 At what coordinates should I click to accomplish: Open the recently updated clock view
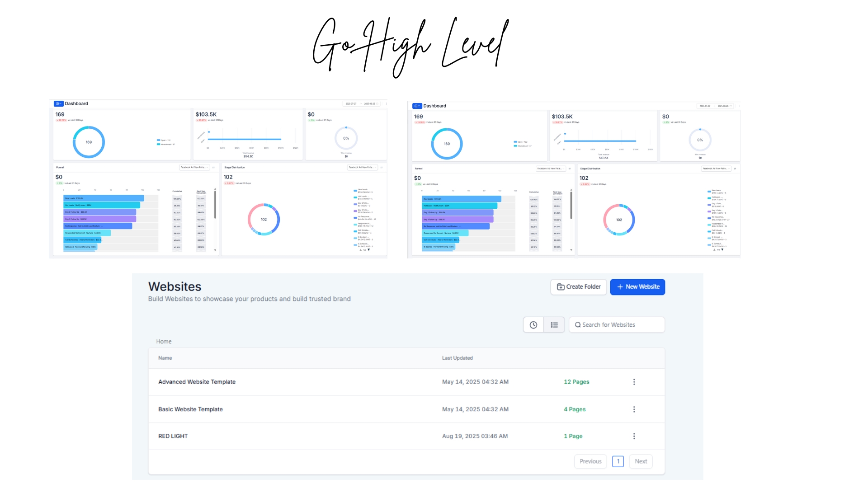[x=533, y=325]
